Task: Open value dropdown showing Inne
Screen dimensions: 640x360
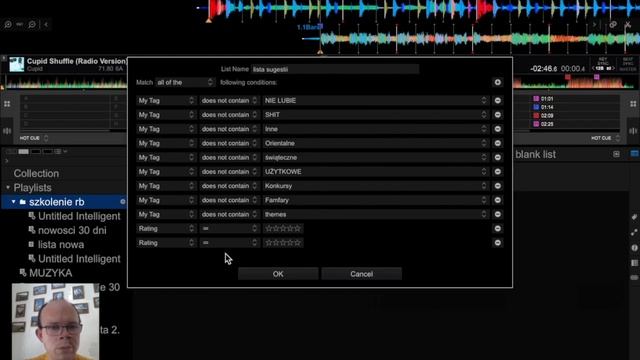Action: 375,129
